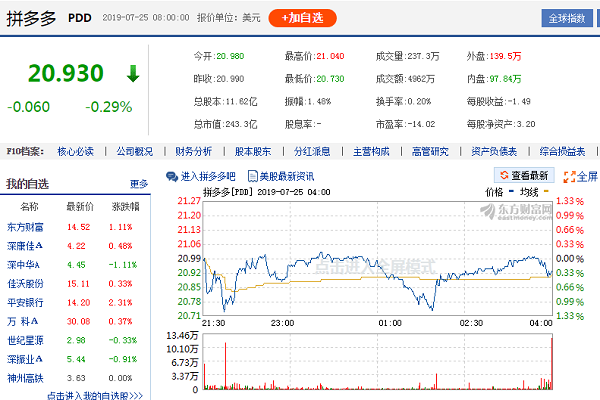Open 佳沃股份 stock in watchlist
The width and height of the screenshot is (600, 400).
click(x=25, y=284)
